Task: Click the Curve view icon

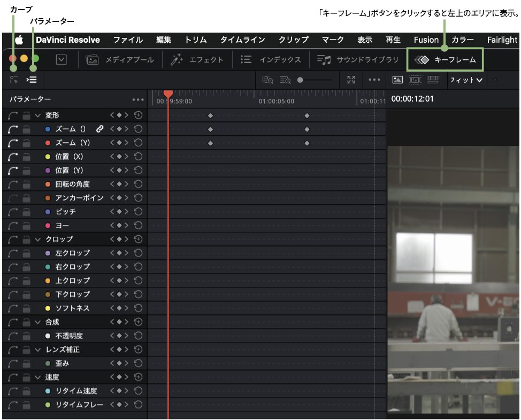Action: point(14,80)
